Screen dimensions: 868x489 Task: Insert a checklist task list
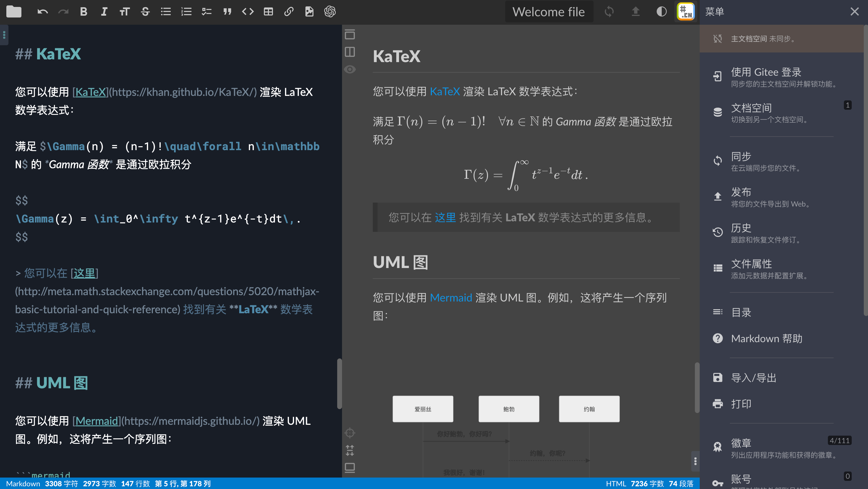pos(207,12)
